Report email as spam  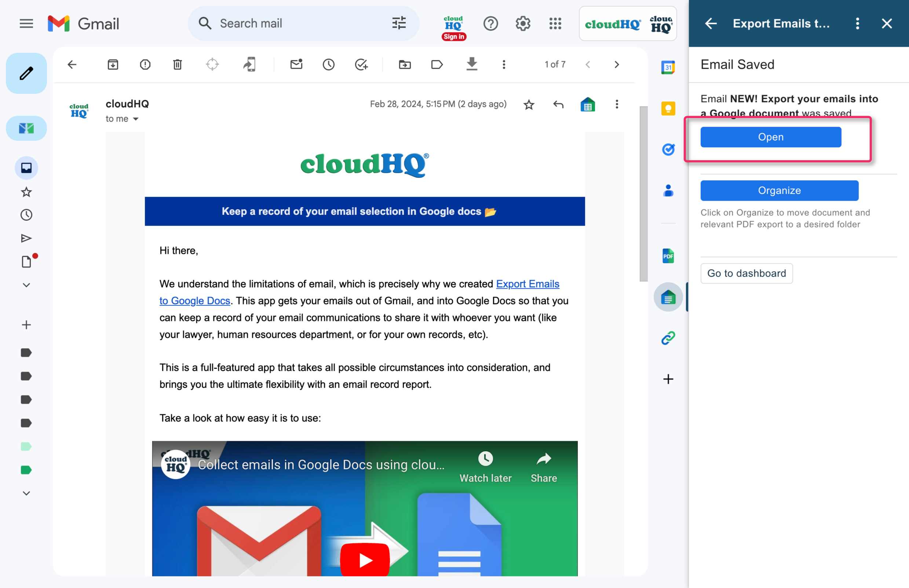pos(145,65)
